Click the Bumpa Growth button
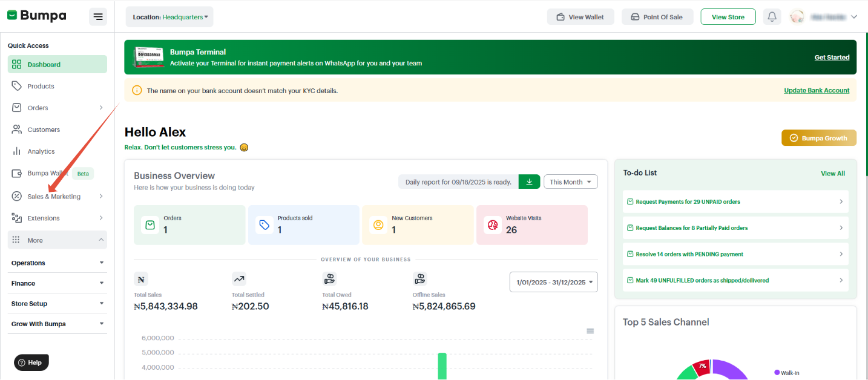The height and width of the screenshot is (380, 868). (819, 138)
